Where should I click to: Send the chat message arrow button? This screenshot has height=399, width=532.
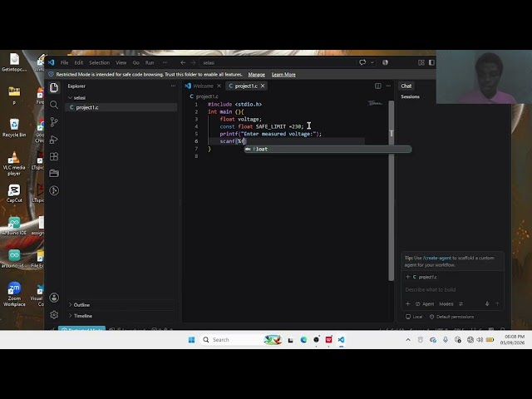point(497,303)
